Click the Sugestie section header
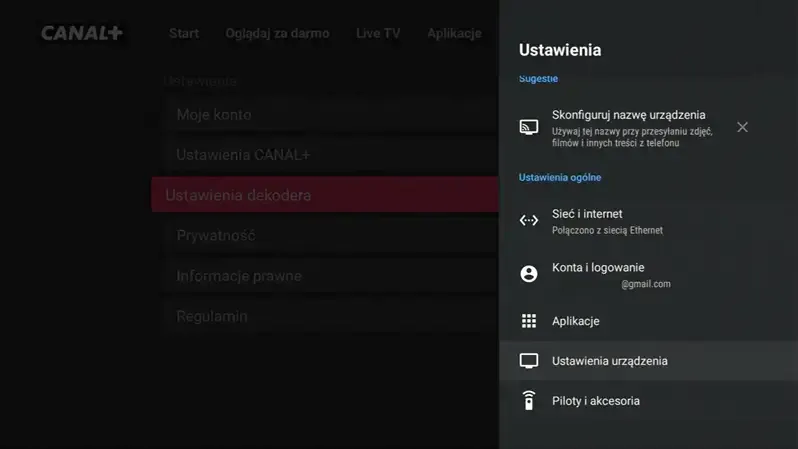The height and width of the screenshot is (449, 798). point(538,78)
